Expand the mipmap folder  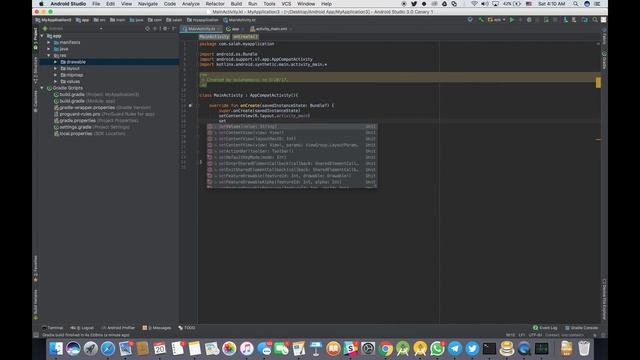pyautogui.click(x=56, y=75)
